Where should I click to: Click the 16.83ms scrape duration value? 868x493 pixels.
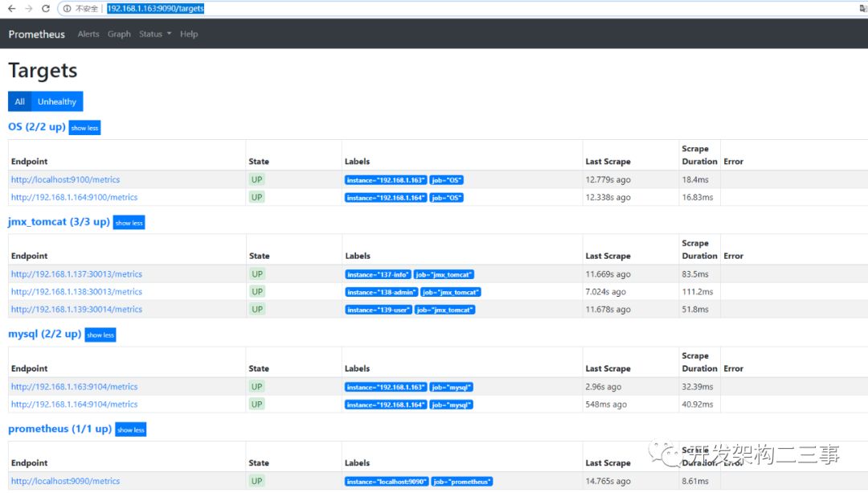tap(698, 197)
